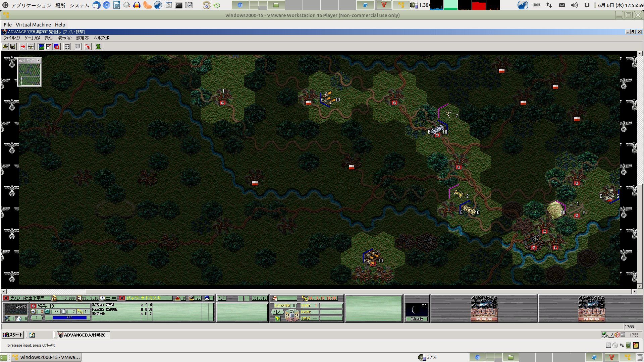The image size is (644, 362).
Task: Click the crate icon beside the red arrow
Action: [31, 47]
